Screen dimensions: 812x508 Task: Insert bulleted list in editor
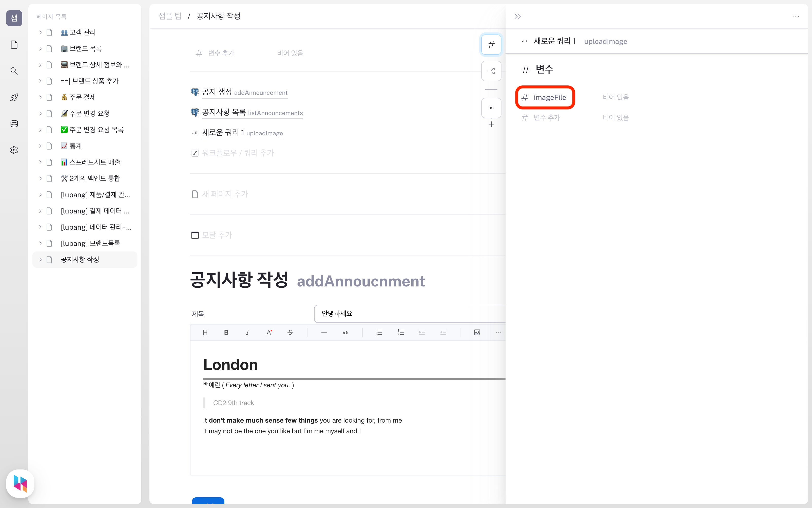(379, 332)
